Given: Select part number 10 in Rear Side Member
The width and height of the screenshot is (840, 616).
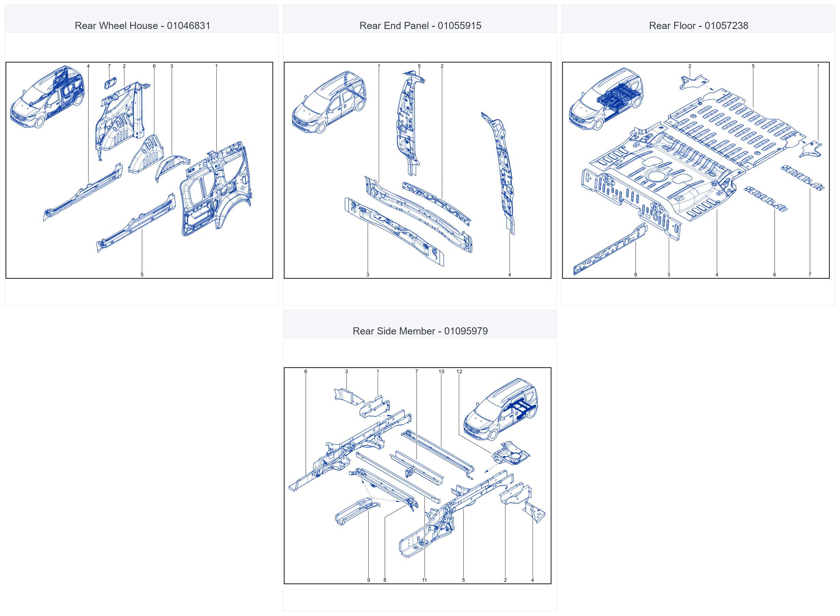Looking at the screenshot, I should (441, 371).
